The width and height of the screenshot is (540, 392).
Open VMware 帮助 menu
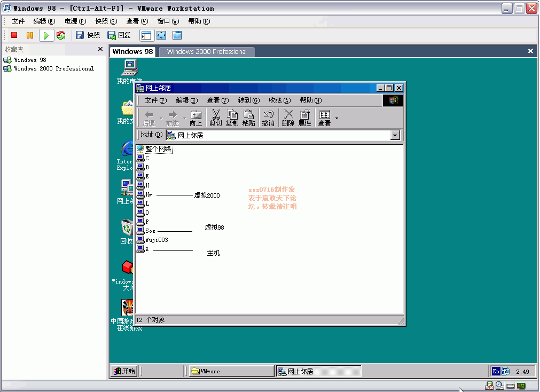click(x=199, y=21)
